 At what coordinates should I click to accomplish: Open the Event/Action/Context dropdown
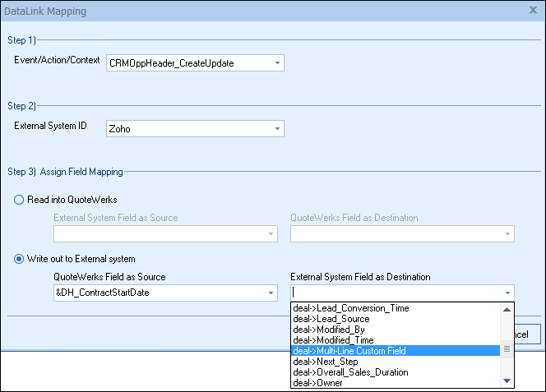[x=277, y=62]
